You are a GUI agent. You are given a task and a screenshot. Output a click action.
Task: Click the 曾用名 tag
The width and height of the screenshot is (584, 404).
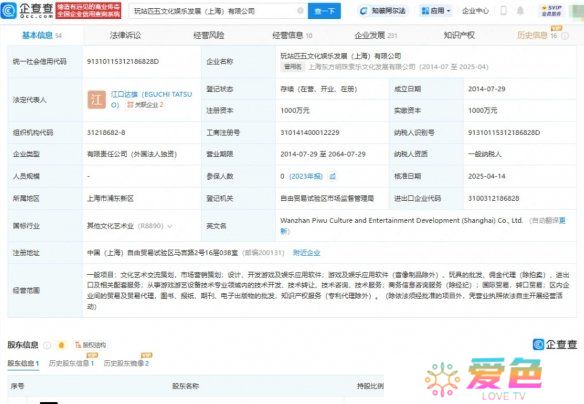click(x=293, y=67)
